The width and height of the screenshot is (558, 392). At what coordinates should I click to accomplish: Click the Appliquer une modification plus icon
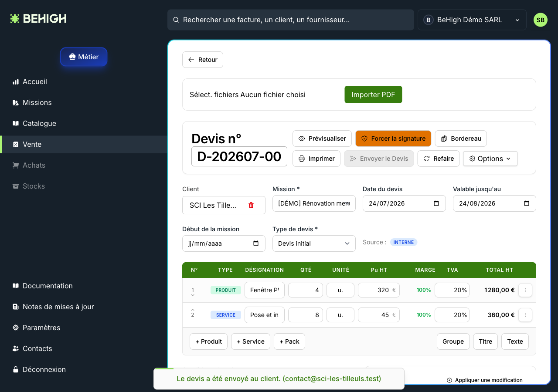(x=449, y=380)
